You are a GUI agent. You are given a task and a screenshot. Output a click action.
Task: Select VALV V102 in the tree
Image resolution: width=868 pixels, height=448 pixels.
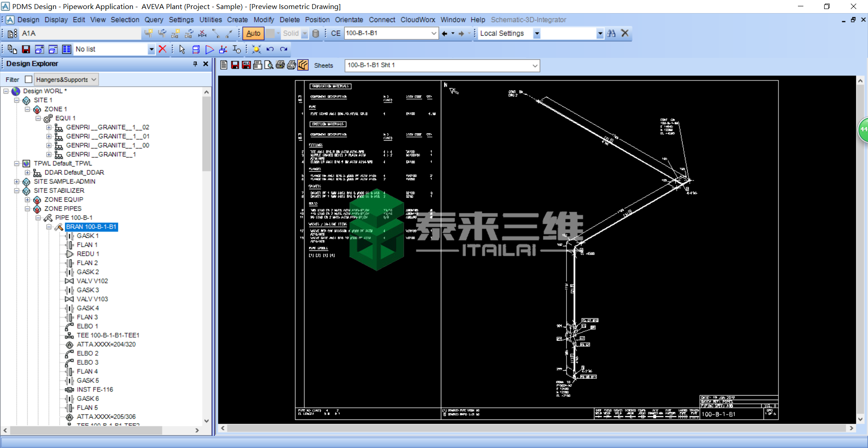[92, 281]
